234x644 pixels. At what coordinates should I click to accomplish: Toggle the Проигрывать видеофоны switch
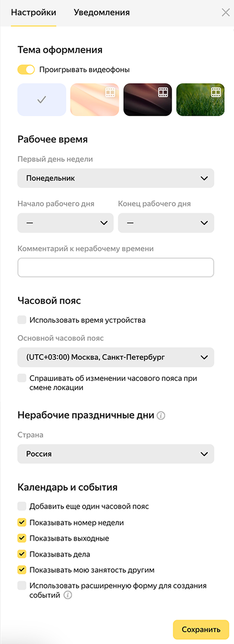click(x=26, y=70)
